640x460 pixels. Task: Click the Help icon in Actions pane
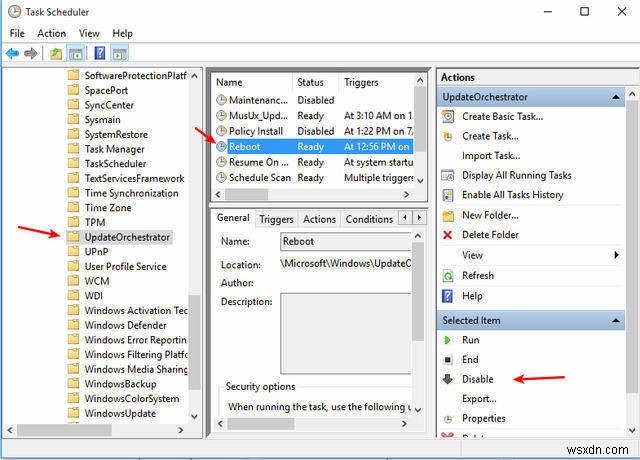(448, 296)
